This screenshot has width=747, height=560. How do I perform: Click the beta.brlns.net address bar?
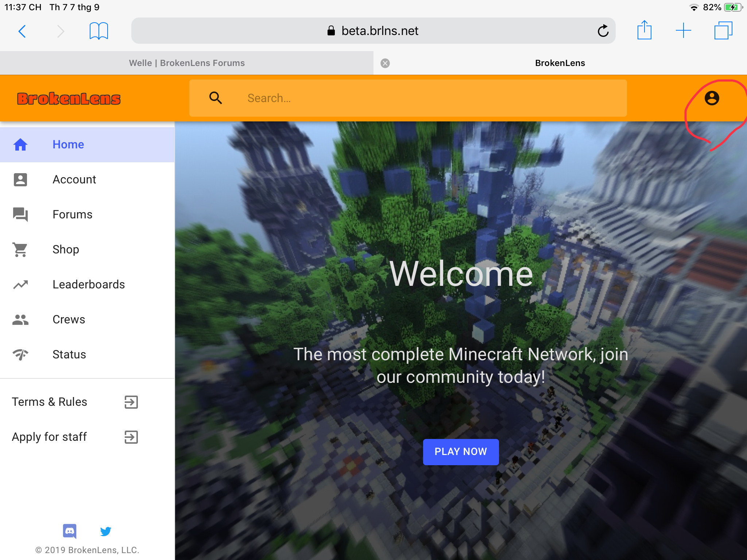(x=373, y=31)
